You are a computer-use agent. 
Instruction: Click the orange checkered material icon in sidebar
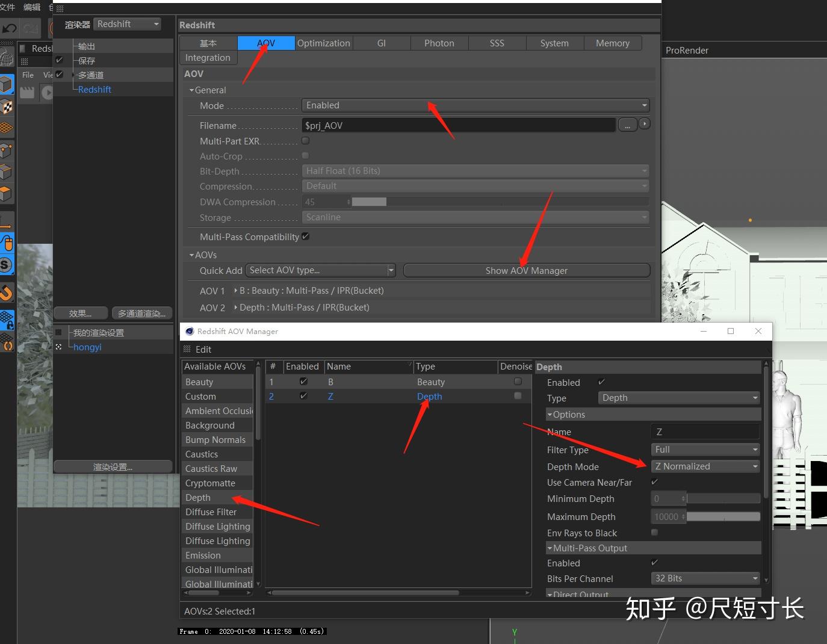click(x=8, y=107)
